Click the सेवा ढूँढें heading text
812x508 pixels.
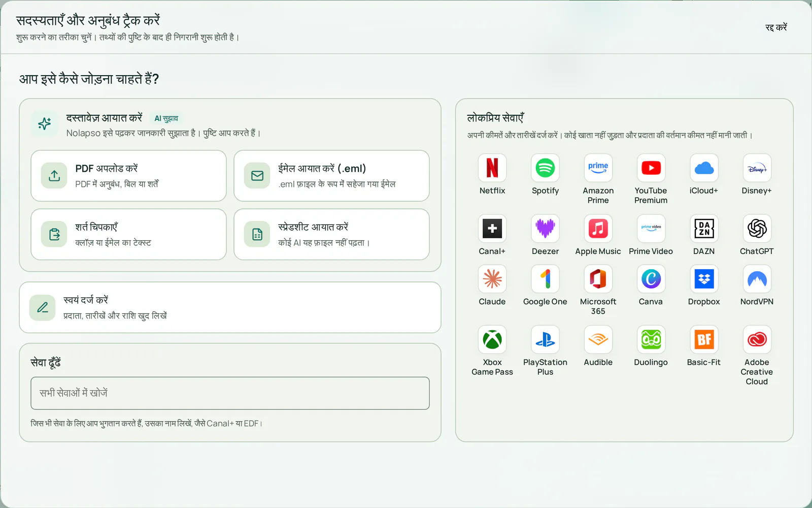[x=46, y=362]
